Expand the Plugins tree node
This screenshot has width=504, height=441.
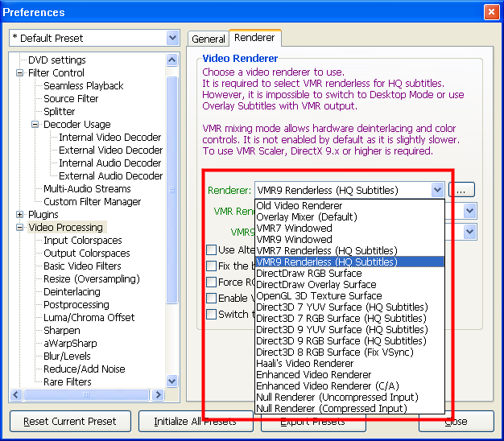(x=19, y=214)
